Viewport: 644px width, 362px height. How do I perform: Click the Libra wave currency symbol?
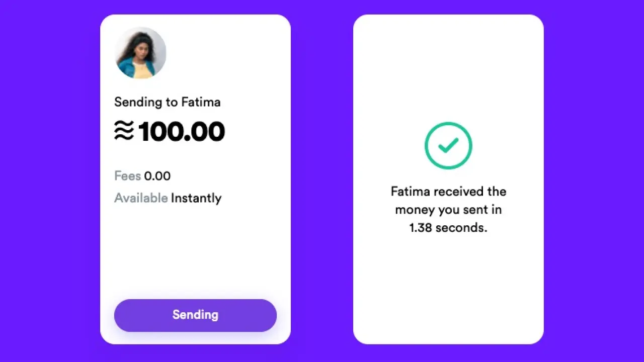(124, 132)
